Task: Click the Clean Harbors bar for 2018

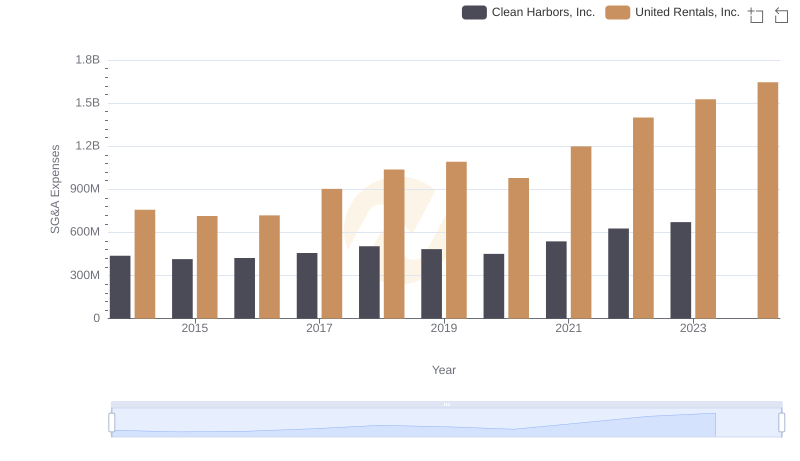Action: (369, 283)
